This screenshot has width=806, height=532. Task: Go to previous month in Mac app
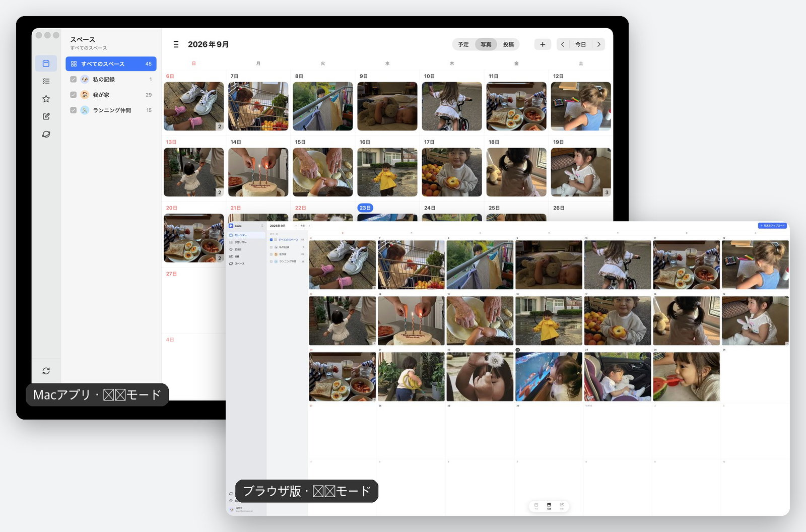pyautogui.click(x=563, y=44)
